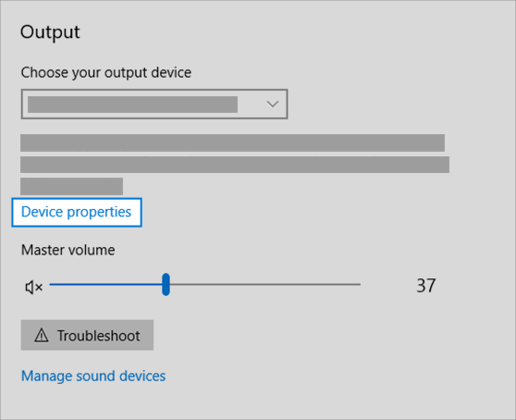Open the output device combo box
516x420 pixels.
point(154,104)
